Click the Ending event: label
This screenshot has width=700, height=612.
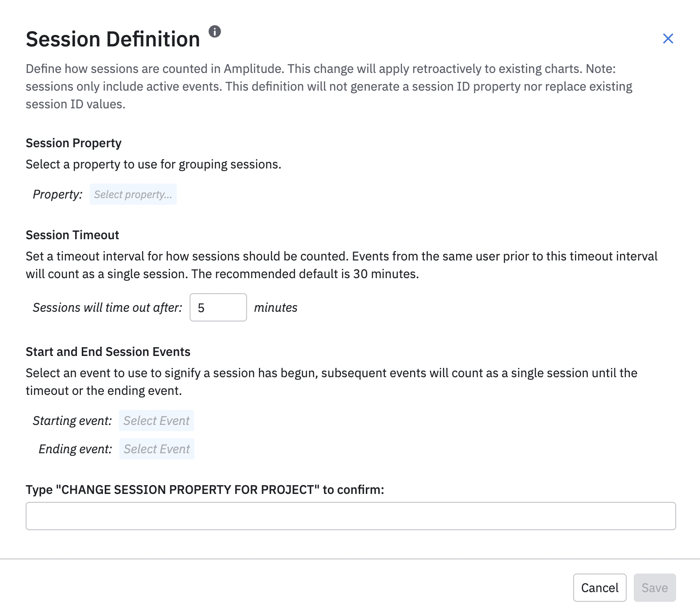click(x=75, y=449)
